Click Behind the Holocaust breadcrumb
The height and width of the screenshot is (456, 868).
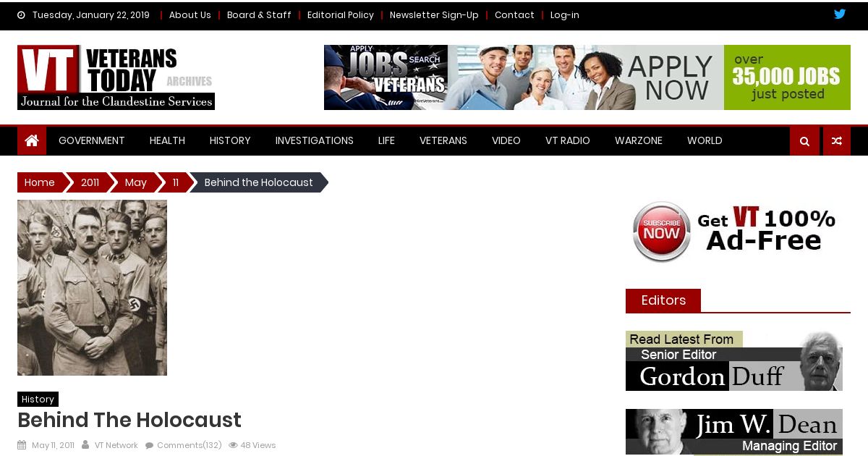[259, 182]
